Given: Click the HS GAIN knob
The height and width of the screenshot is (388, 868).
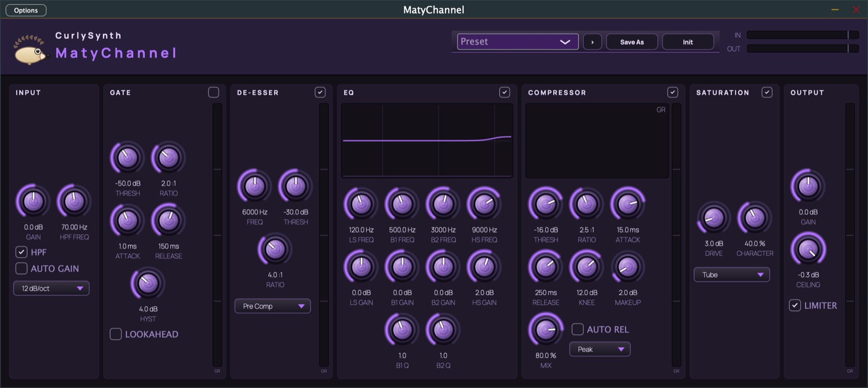Looking at the screenshot, I should click(x=484, y=266).
